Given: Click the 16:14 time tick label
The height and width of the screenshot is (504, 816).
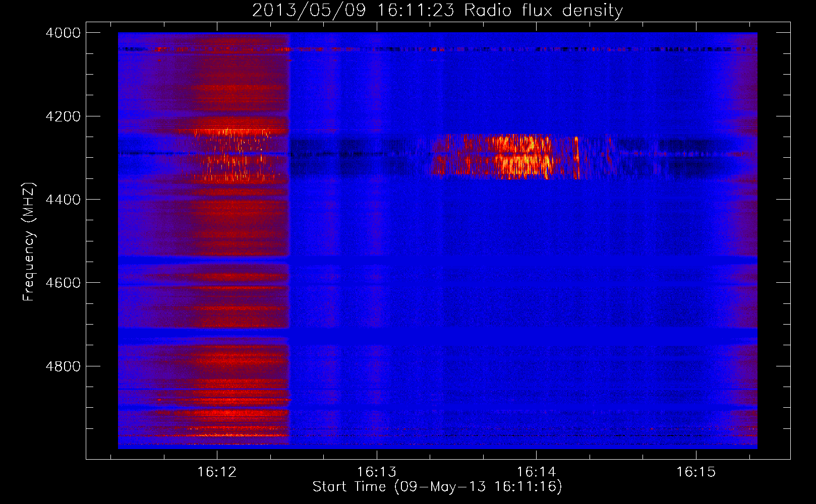Looking at the screenshot, I should (x=536, y=472).
